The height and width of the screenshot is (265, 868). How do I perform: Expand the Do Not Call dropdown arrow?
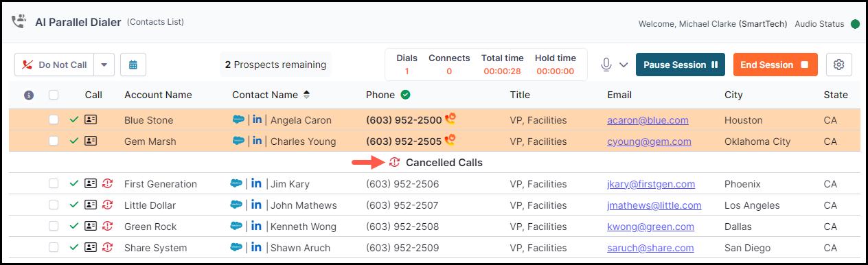[104, 65]
